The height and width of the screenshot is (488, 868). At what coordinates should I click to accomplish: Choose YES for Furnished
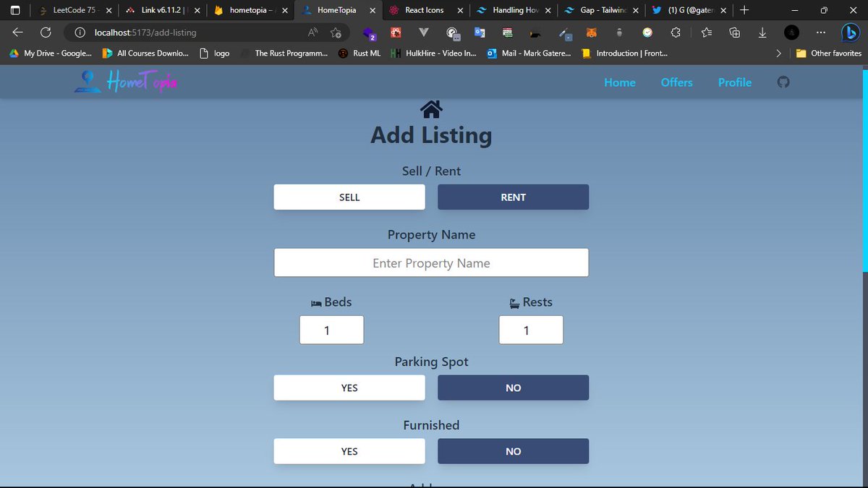(x=349, y=451)
